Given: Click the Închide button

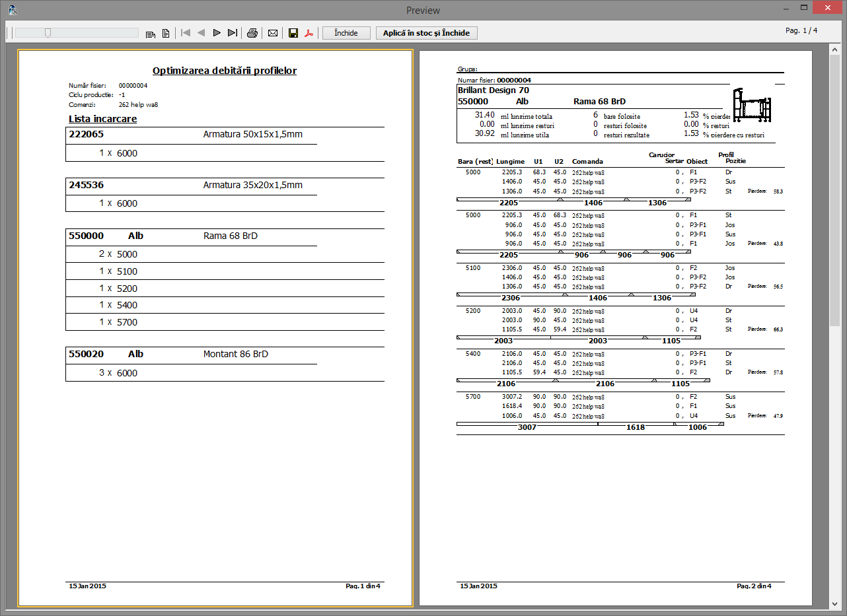Looking at the screenshot, I should (346, 33).
